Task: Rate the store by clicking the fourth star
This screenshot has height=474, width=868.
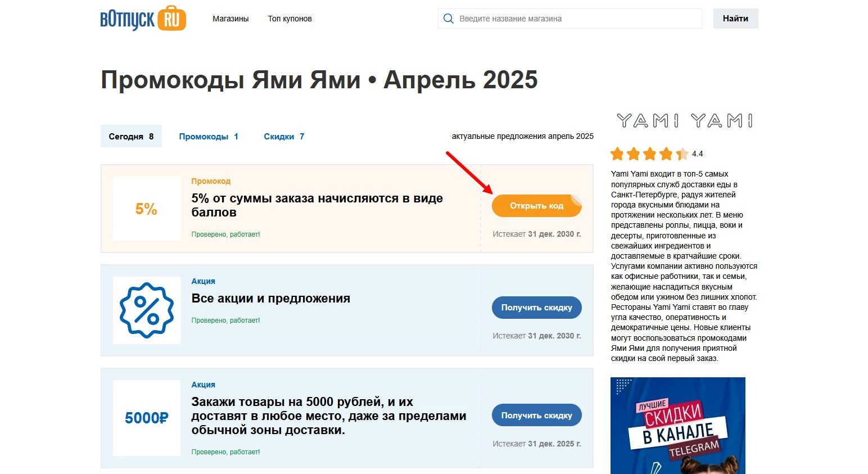Action: [x=666, y=153]
